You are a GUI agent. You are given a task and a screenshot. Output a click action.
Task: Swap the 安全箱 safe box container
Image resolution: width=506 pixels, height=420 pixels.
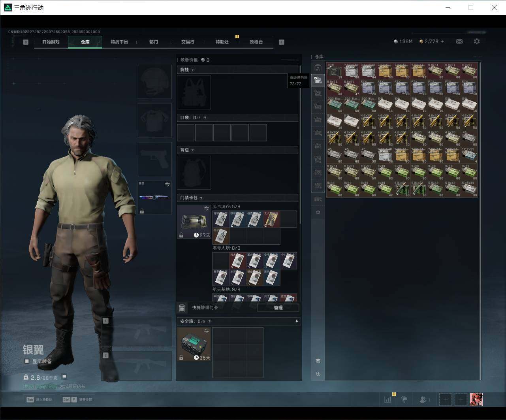coord(206,331)
